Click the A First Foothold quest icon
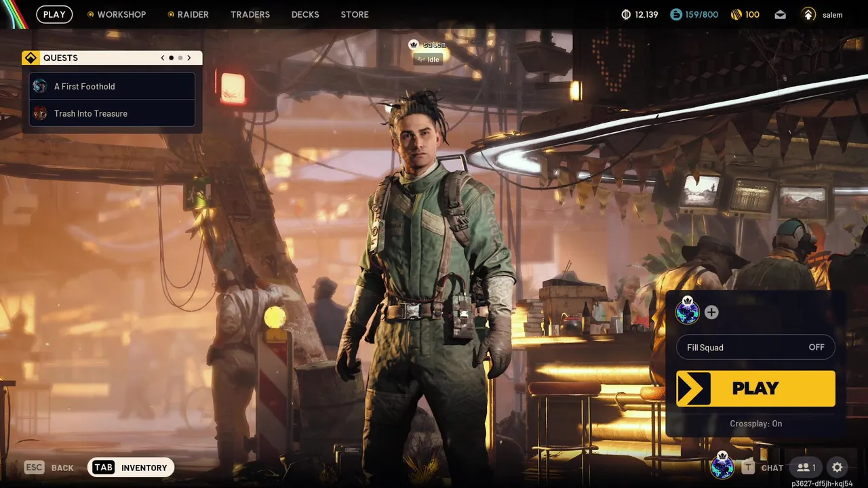Viewport: 868px width, 488px height. click(40, 86)
